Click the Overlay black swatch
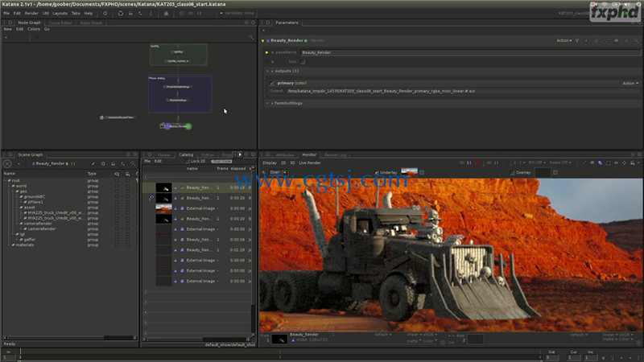This screenshot has width=644, height=362. coord(542,173)
